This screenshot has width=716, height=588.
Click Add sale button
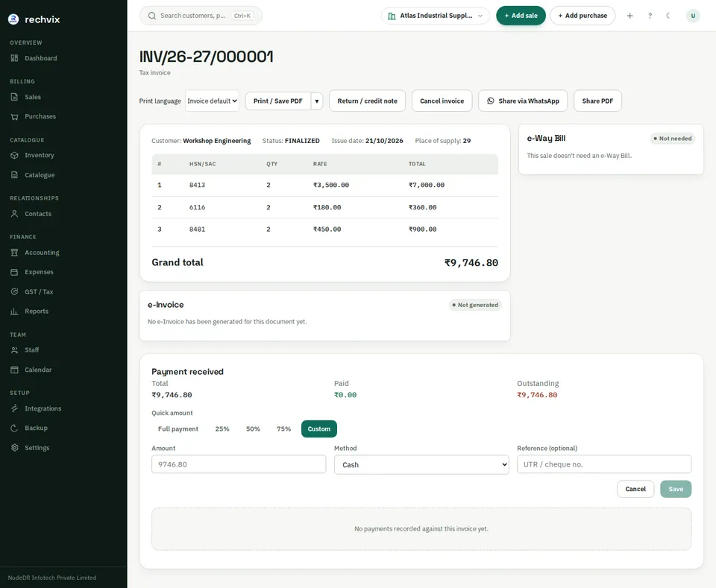click(x=521, y=16)
